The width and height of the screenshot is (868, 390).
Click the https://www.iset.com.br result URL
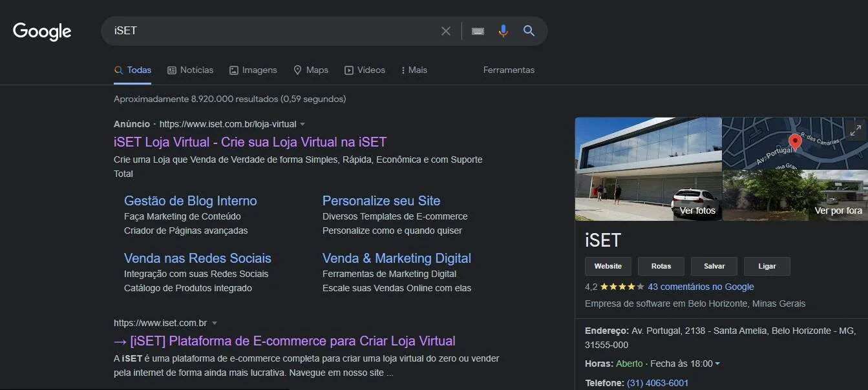(160, 323)
